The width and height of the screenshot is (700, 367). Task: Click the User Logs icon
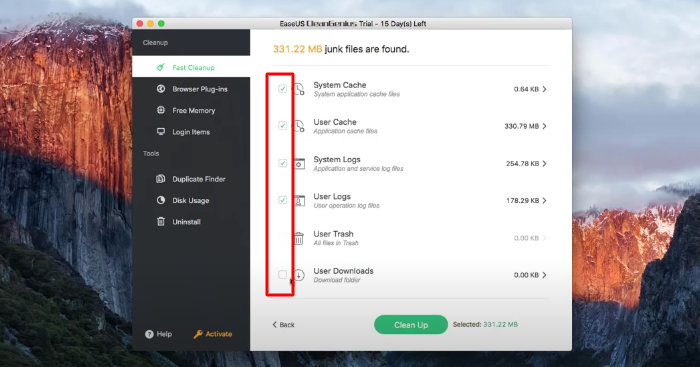(299, 201)
